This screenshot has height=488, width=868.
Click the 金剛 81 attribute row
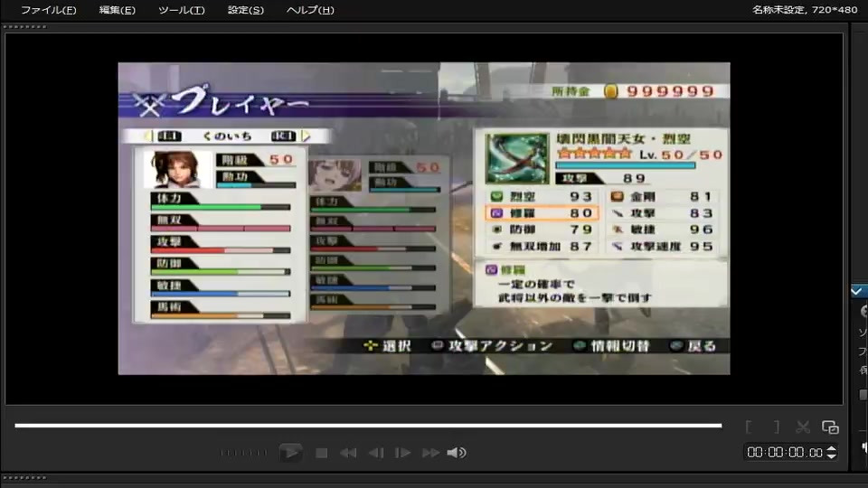pos(662,196)
